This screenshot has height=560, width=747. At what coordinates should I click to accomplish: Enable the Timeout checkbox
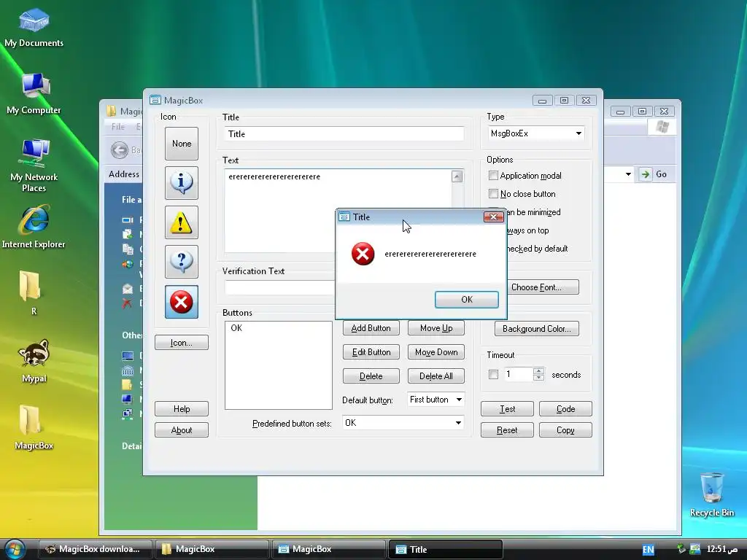494,375
